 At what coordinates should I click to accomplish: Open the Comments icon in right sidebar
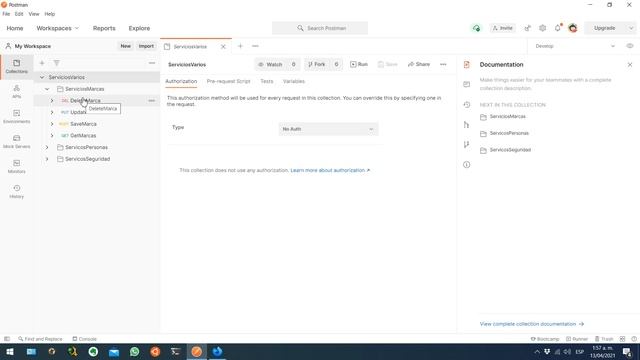[467, 84]
